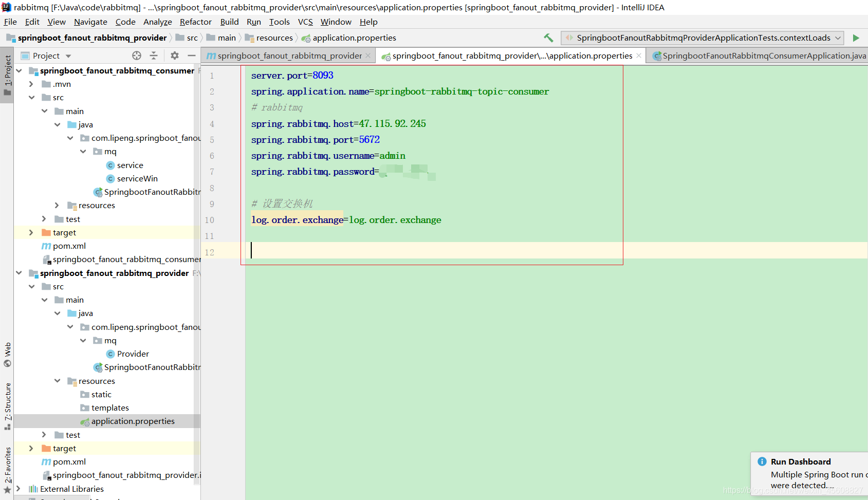Select springboot_fanout_rabbitmq_provider.iml file
The width and height of the screenshot is (868, 500).
click(126, 475)
